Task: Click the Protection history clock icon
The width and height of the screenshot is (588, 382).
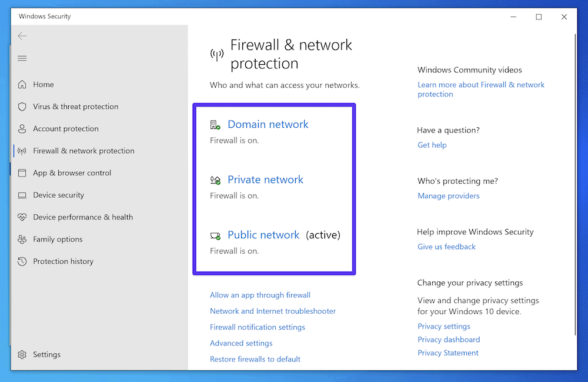Action: pyautogui.click(x=22, y=261)
